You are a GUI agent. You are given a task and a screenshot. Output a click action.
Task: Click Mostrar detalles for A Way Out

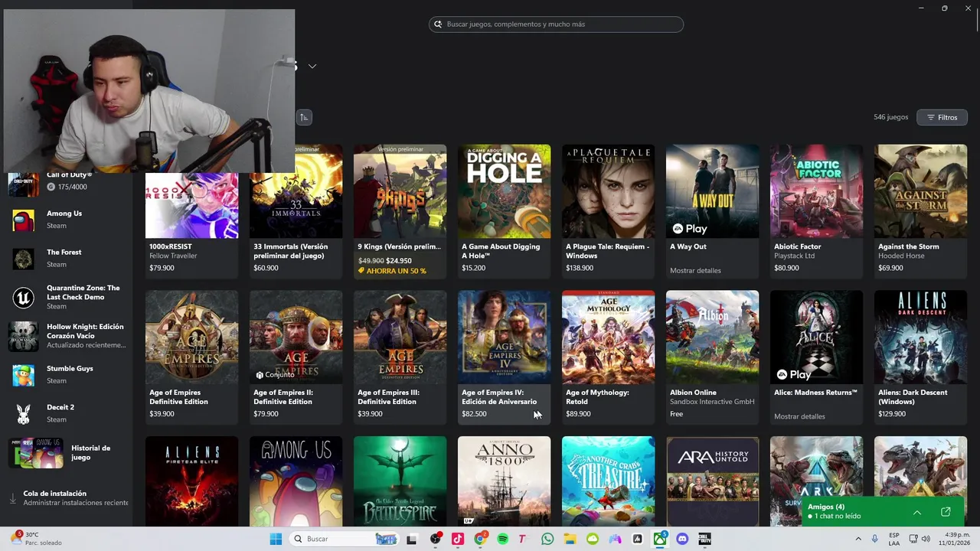(x=695, y=270)
